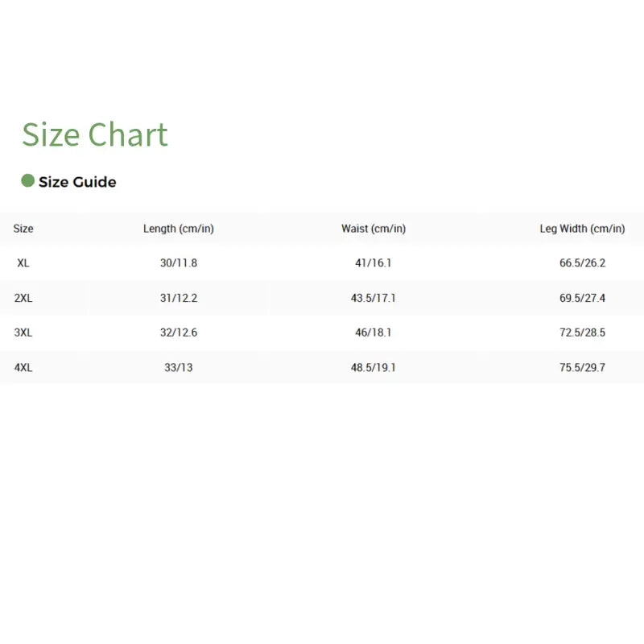Click the 33/13 length value
Image resolution: width=644 pixels, height=644 pixels.
179,368
